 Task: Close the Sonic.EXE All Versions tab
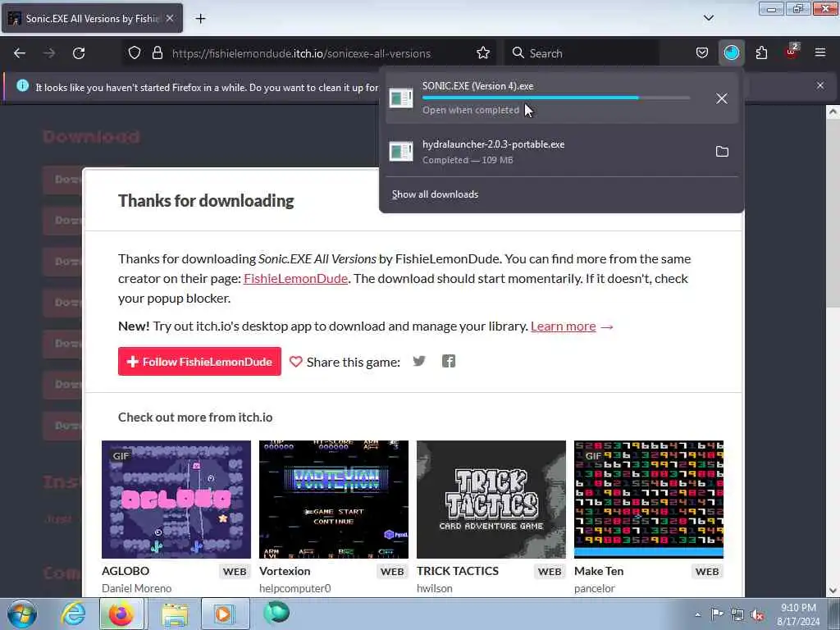pos(169,19)
